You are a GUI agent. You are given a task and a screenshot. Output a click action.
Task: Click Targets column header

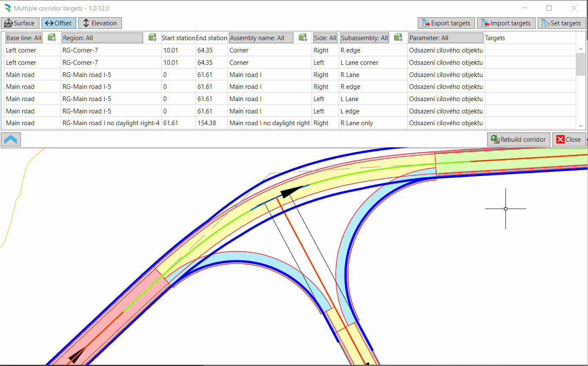[x=495, y=38]
